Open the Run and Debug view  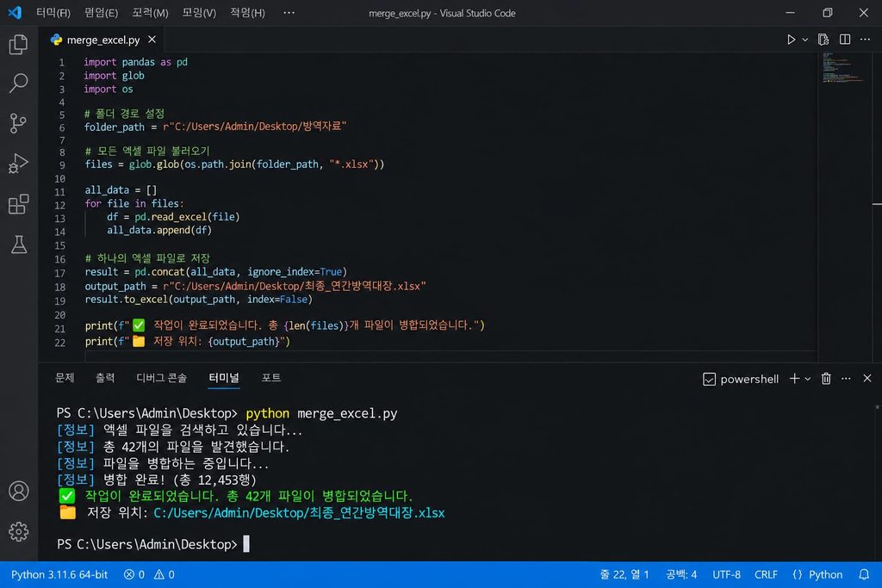19,163
